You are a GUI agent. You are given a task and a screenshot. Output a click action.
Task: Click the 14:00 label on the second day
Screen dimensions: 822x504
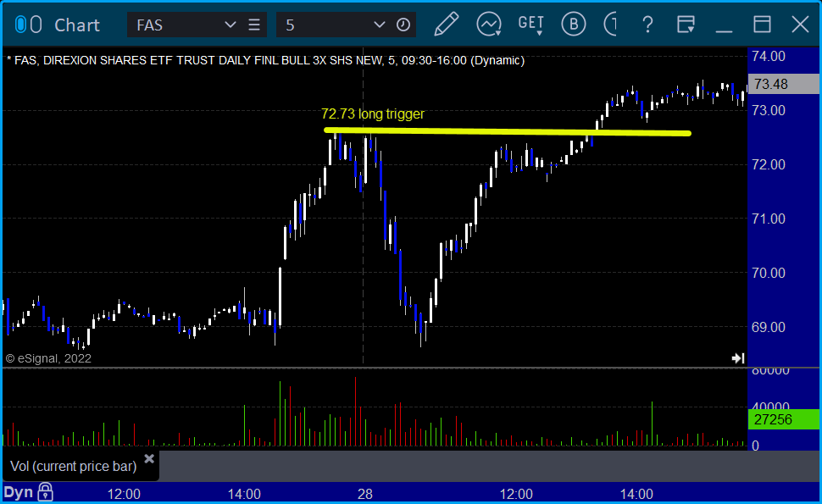tap(636, 494)
